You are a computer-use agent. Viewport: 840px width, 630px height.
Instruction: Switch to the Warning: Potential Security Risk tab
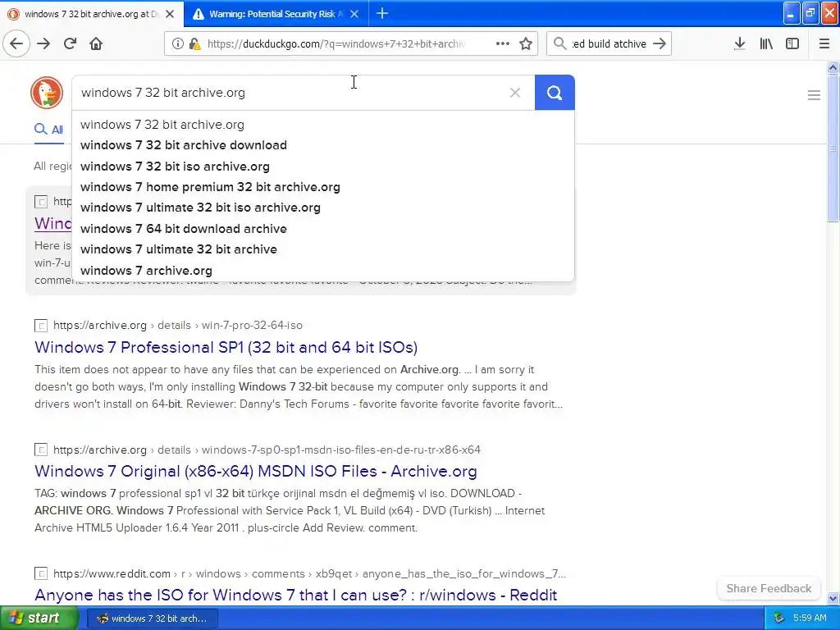coord(276,14)
